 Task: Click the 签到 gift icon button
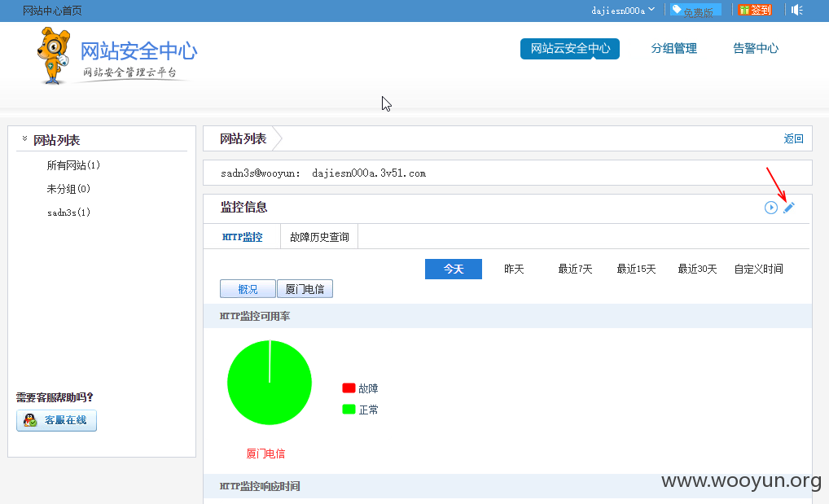pos(755,10)
